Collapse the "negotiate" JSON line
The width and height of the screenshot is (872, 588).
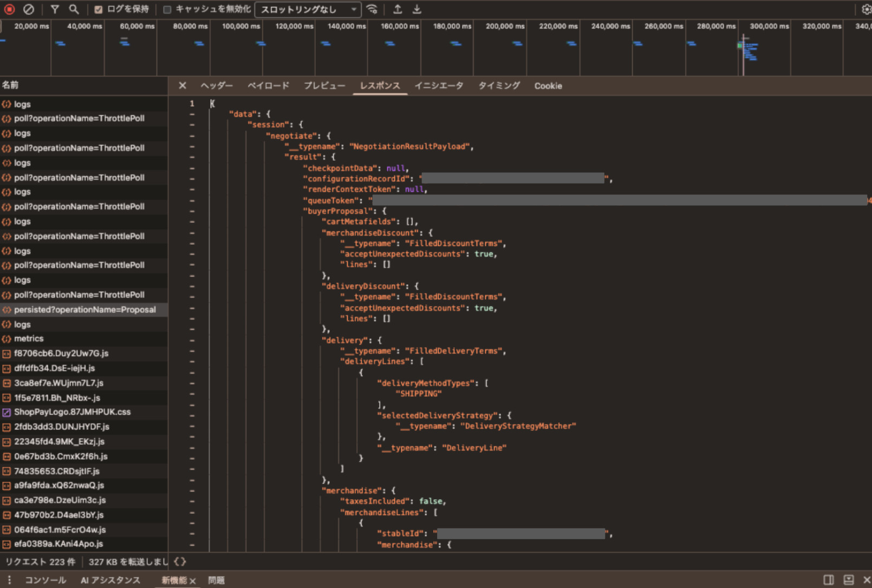pos(192,136)
